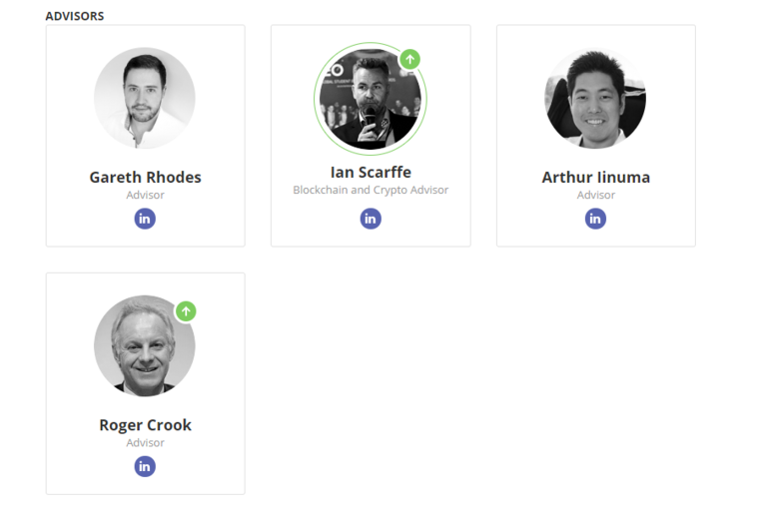Viewport: 772px width, 532px height.
Task: Open Gareth Rhodes' LinkedIn icon
Action: [x=145, y=219]
